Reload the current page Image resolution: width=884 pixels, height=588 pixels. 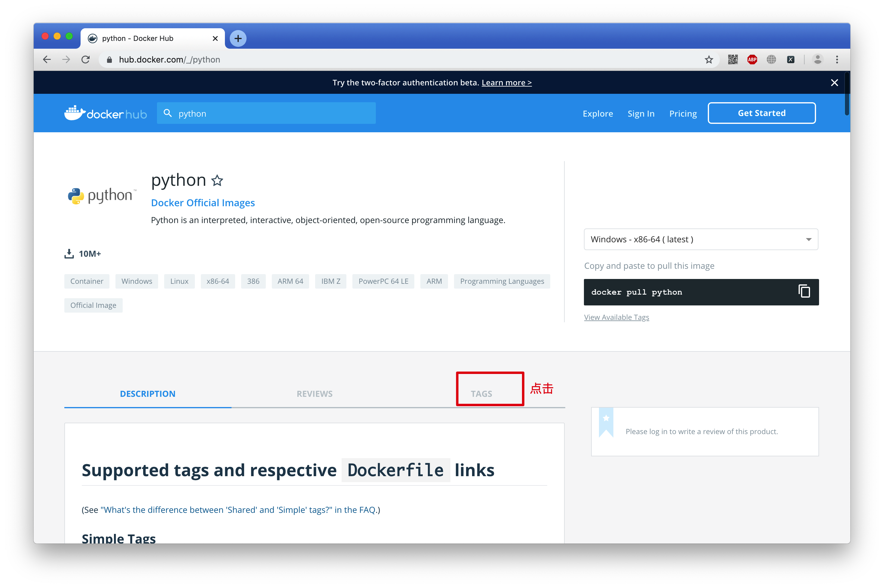click(x=85, y=60)
